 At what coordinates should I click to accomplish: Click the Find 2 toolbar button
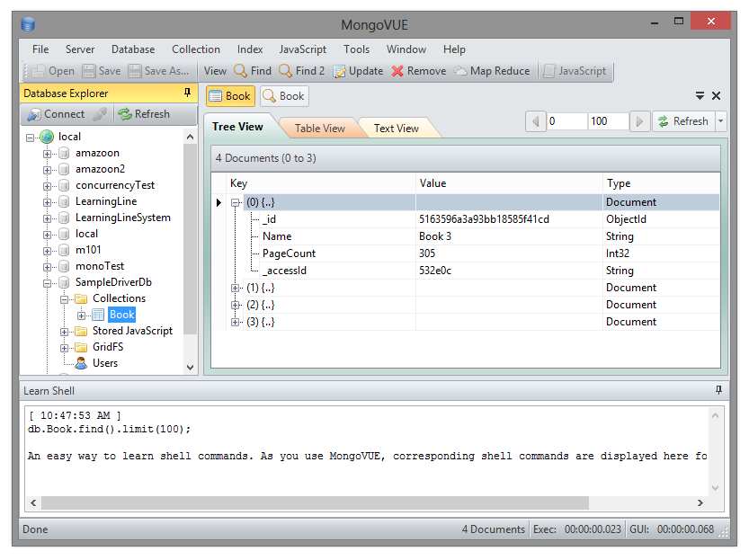coord(301,71)
